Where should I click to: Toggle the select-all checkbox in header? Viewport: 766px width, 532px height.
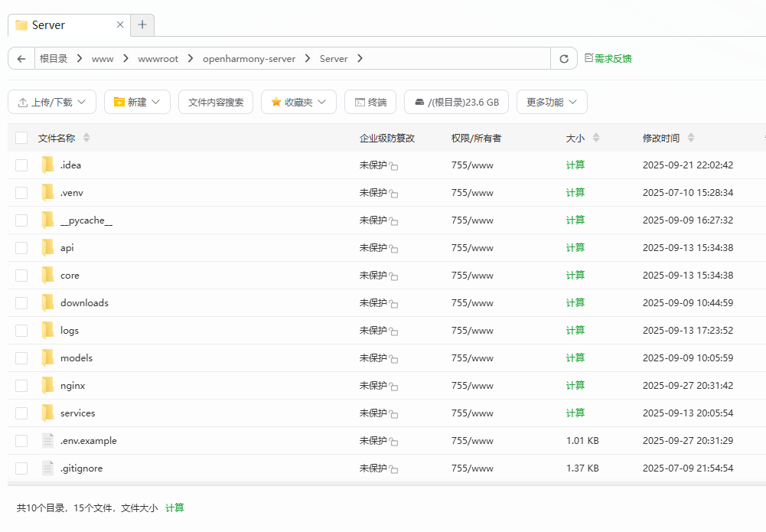click(21, 138)
